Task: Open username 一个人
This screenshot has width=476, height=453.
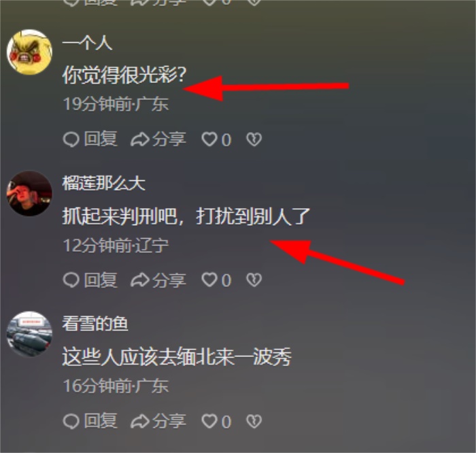Action: 88,43
